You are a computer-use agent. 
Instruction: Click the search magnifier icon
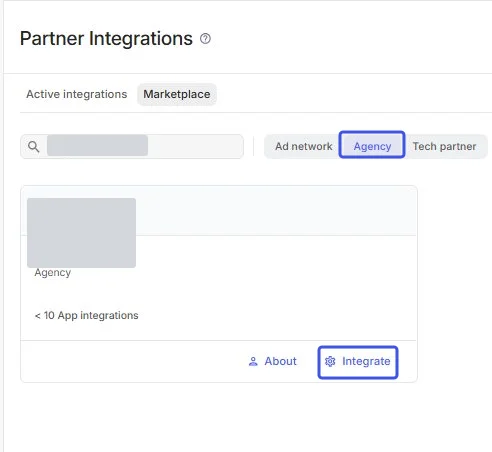(x=33, y=147)
